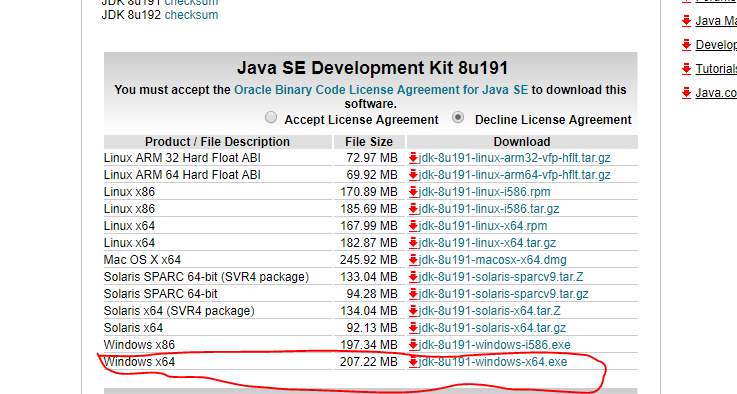Open the JDK 8u192 checksum link

coord(191,15)
